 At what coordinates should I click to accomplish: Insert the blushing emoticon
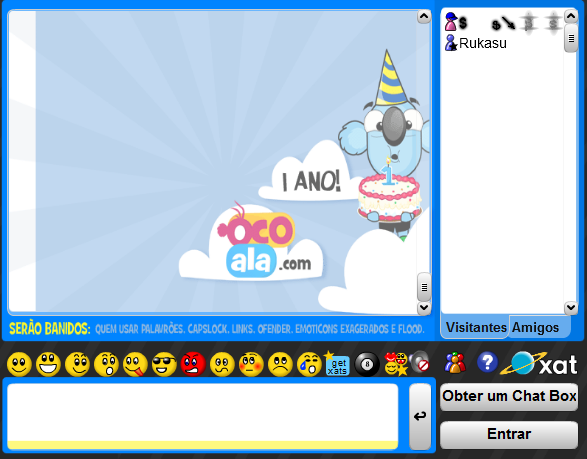[251, 364]
